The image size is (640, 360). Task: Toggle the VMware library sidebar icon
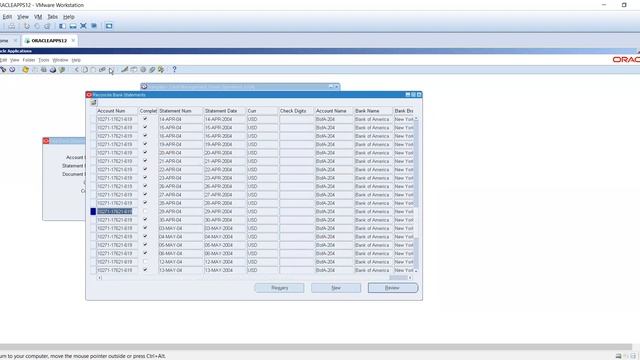point(62,26)
